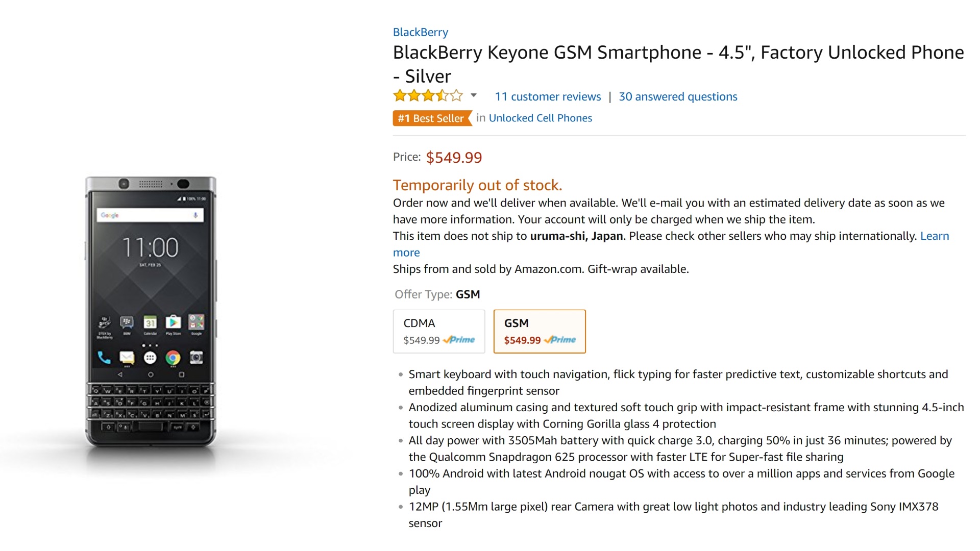Click the BlackBerry brand link

pyautogui.click(x=420, y=32)
